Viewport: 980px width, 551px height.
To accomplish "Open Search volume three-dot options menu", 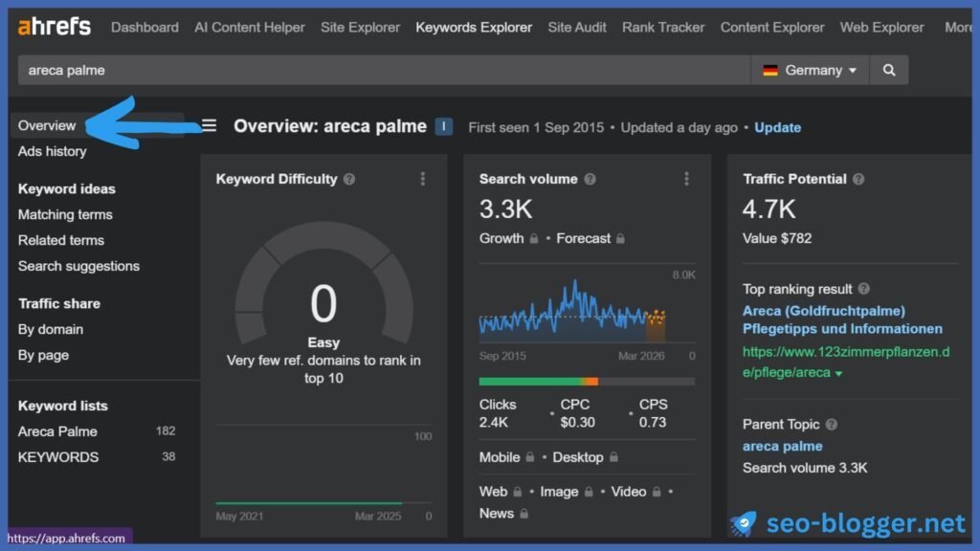I will pyautogui.click(x=686, y=179).
